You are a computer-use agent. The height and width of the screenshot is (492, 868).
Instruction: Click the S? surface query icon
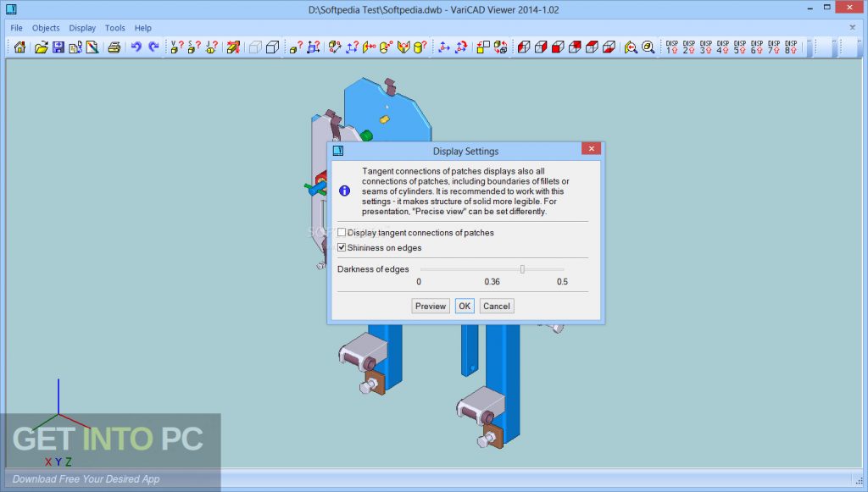tap(194, 47)
